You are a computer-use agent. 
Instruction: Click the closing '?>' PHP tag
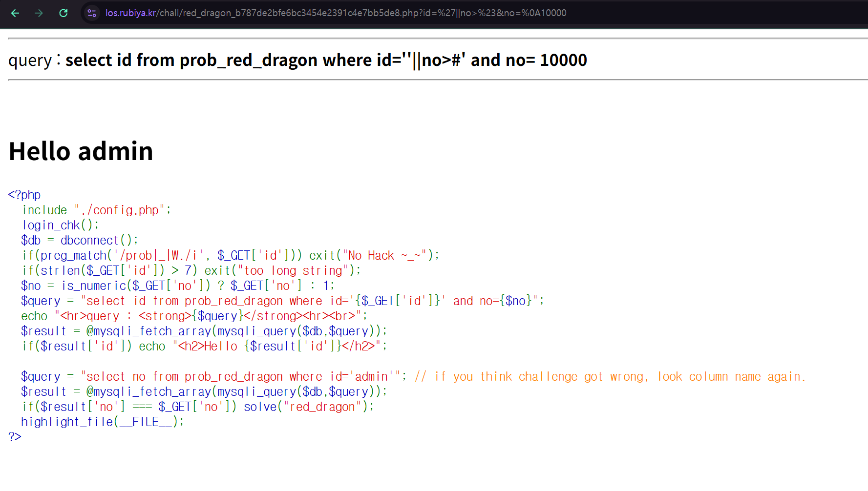click(15, 437)
